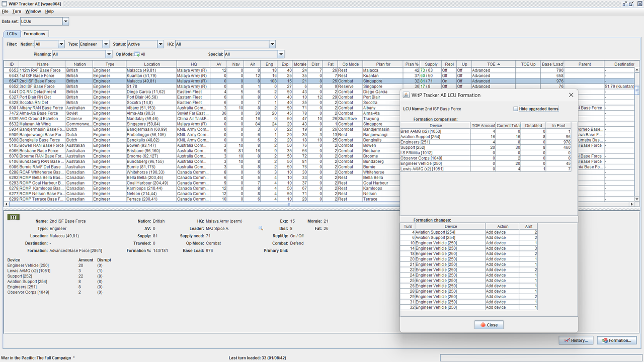
Task: Expand the HQ filter dropdown
Action: (x=272, y=44)
